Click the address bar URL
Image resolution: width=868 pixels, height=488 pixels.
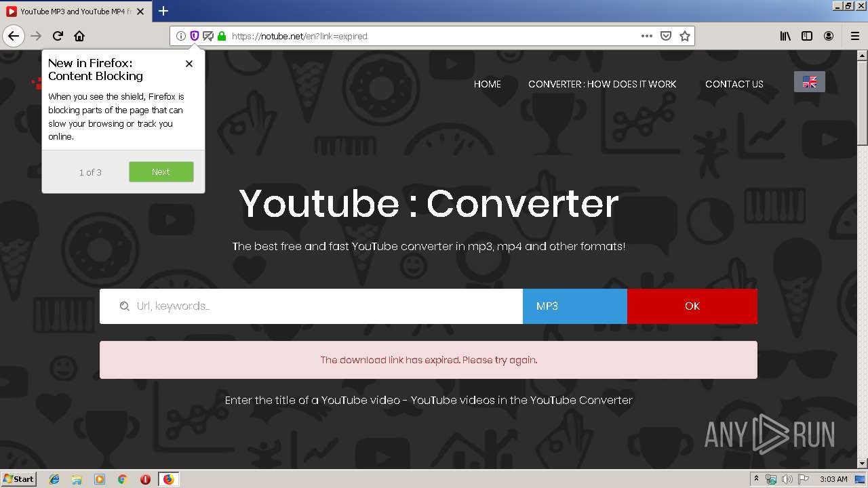300,36
